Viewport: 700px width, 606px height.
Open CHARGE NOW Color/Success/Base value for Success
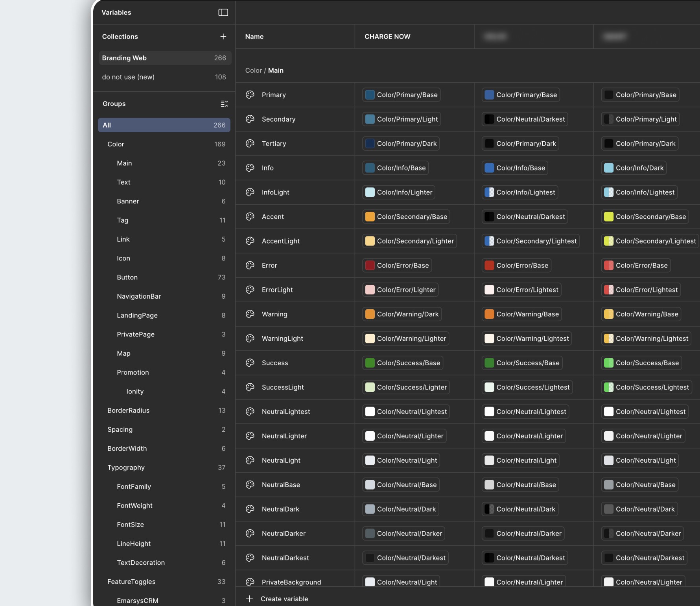coord(403,363)
